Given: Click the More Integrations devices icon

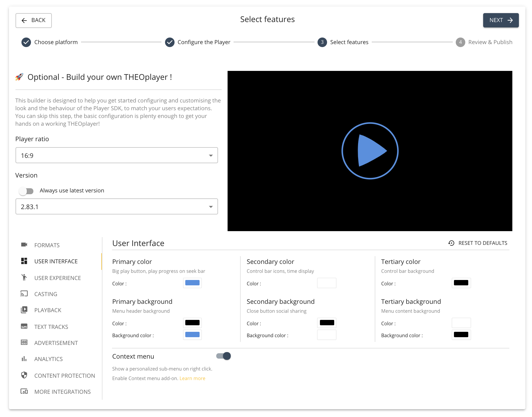Looking at the screenshot, I should (x=24, y=391).
